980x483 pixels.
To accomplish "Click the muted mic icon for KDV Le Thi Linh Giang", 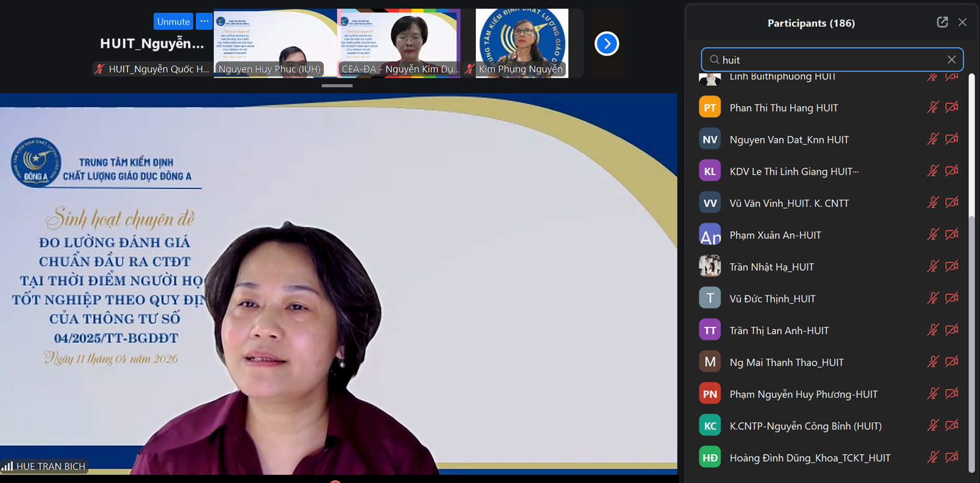I will click(x=932, y=171).
